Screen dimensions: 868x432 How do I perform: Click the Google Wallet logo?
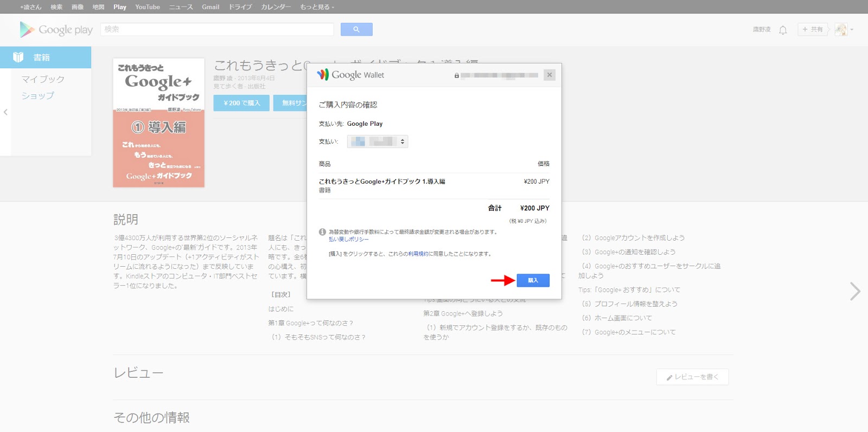350,75
